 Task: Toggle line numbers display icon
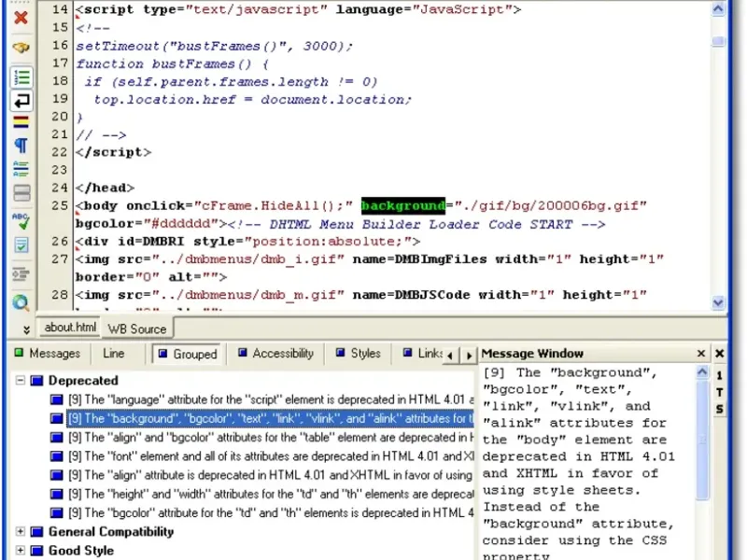click(21, 77)
